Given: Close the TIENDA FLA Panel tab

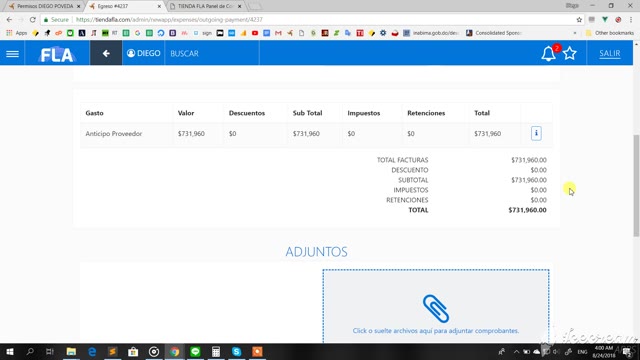Looking at the screenshot, I should pyautogui.click(x=240, y=7).
